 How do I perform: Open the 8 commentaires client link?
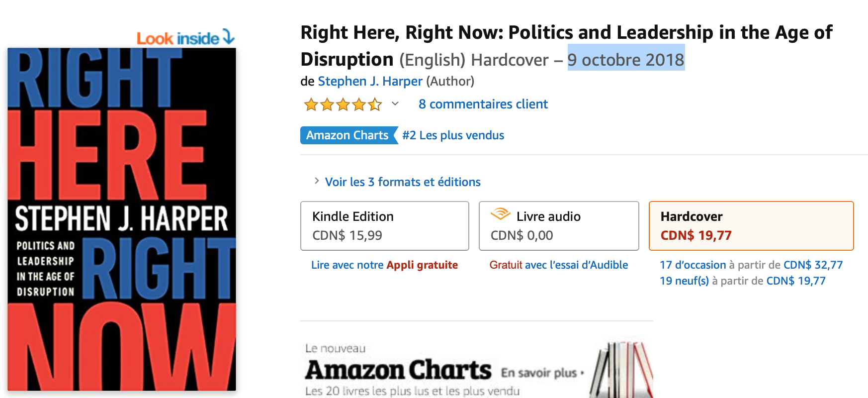click(x=483, y=104)
